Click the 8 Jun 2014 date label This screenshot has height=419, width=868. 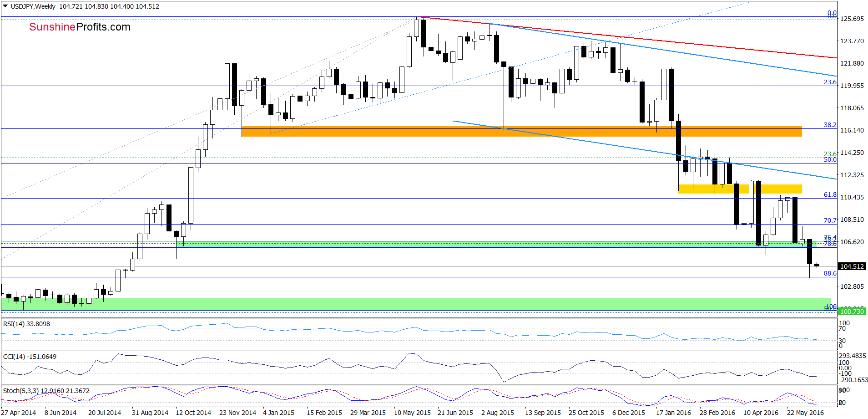pyautogui.click(x=61, y=413)
